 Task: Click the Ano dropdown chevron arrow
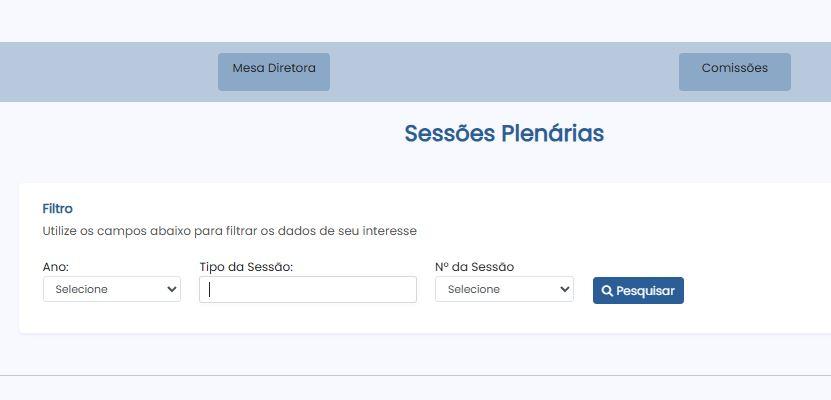172,289
